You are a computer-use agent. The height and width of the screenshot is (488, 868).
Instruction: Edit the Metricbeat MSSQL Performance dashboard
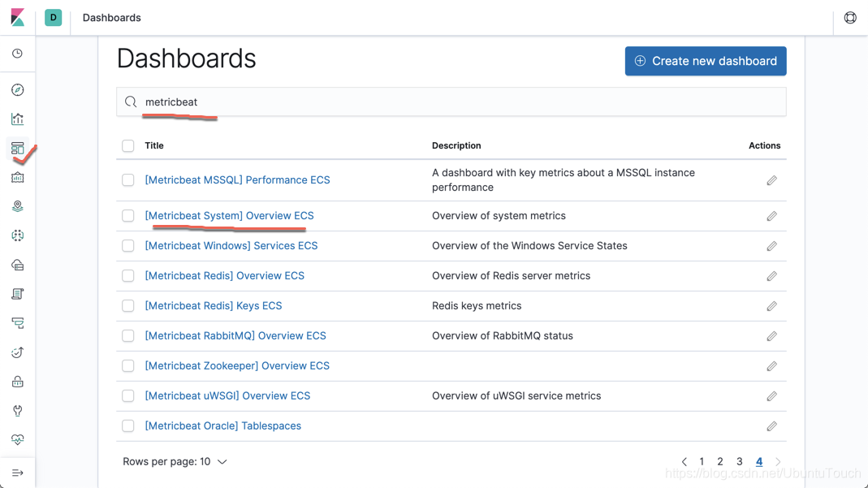tap(771, 180)
